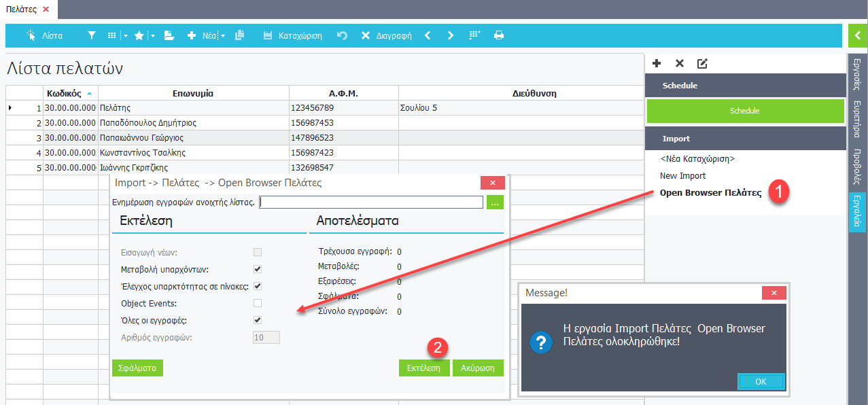
Task: Go to previous record with left chevron
Action: (428, 35)
